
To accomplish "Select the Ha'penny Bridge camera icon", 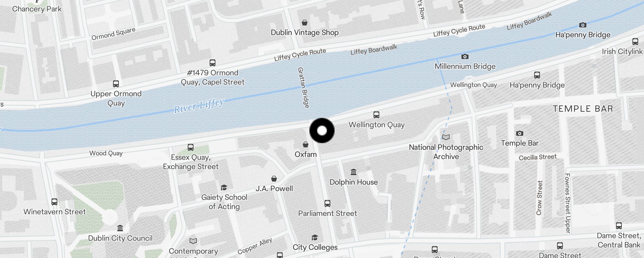I will click(x=583, y=25).
